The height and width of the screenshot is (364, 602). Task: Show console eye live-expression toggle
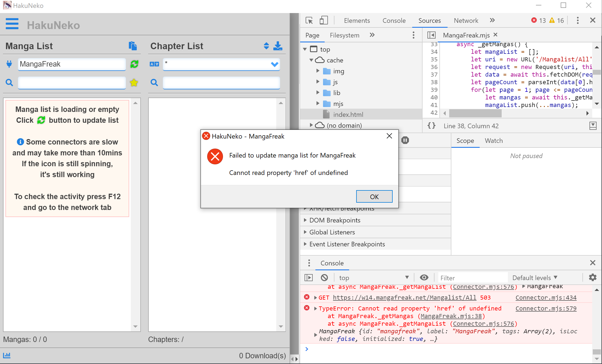tap(424, 277)
